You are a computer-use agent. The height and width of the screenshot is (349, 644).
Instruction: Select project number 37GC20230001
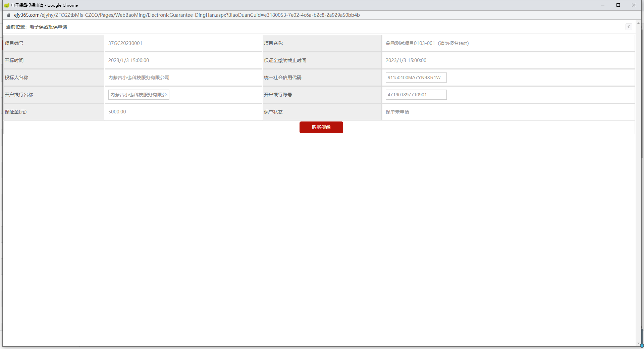(125, 43)
